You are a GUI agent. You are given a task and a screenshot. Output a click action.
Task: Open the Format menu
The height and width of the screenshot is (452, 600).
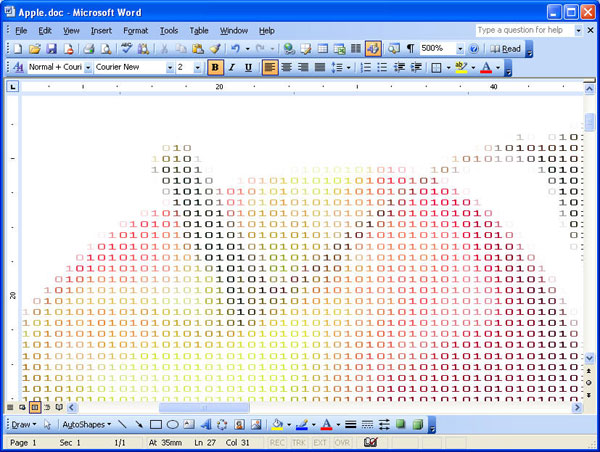pyautogui.click(x=135, y=31)
